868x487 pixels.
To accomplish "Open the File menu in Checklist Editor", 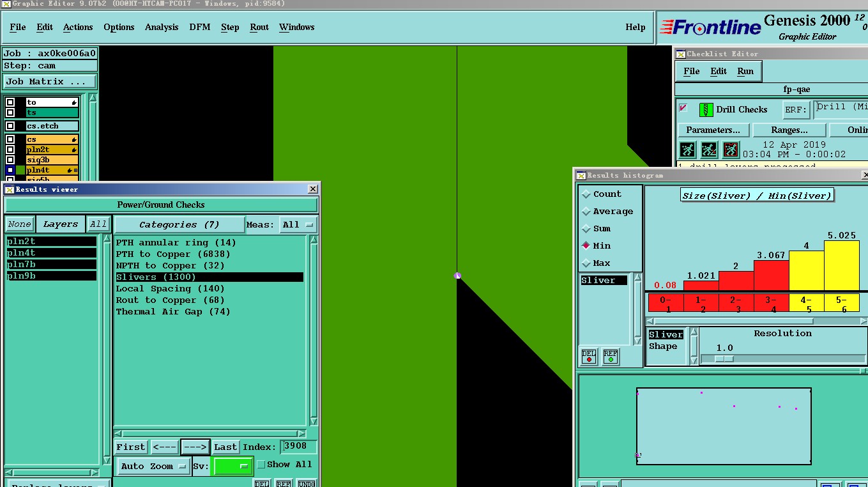I will [x=692, y=71].
